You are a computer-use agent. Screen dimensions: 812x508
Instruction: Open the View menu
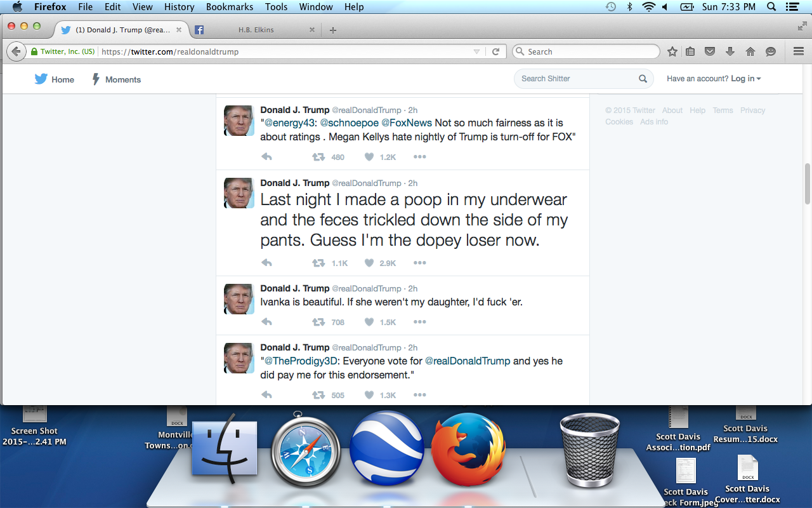143,7
